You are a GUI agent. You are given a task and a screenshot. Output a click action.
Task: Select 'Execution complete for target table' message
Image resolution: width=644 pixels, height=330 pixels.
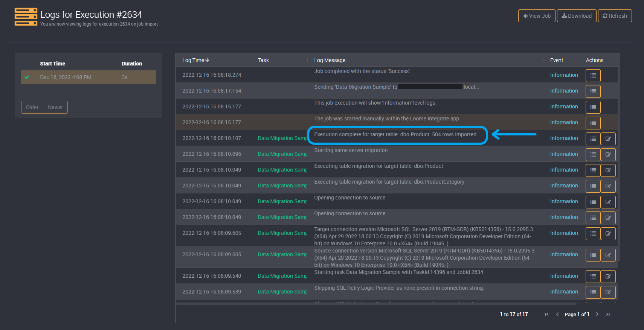click(x=396, y=134)
